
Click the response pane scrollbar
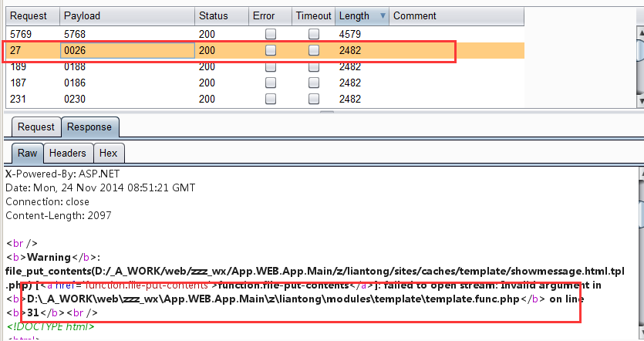pos(642,214)
